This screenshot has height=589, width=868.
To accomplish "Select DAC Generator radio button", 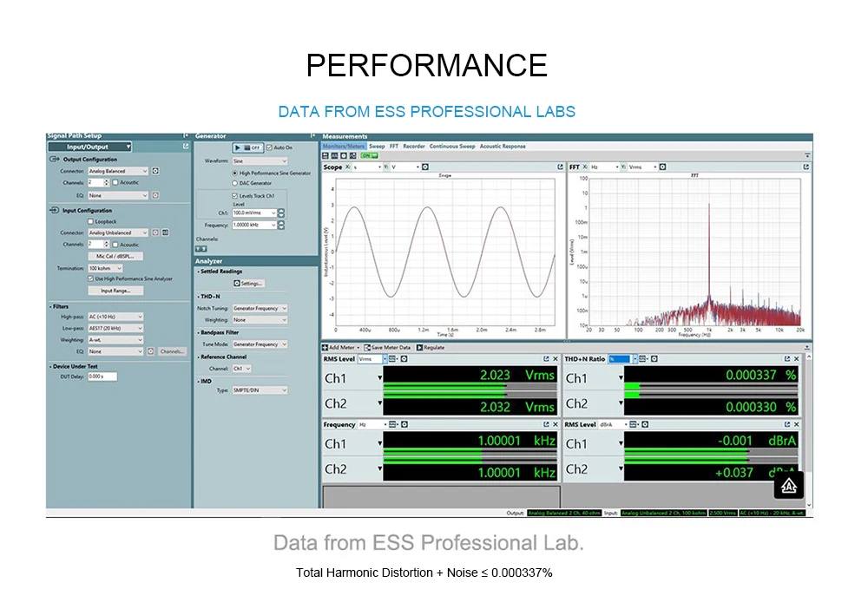I will (x=234, y=183).
